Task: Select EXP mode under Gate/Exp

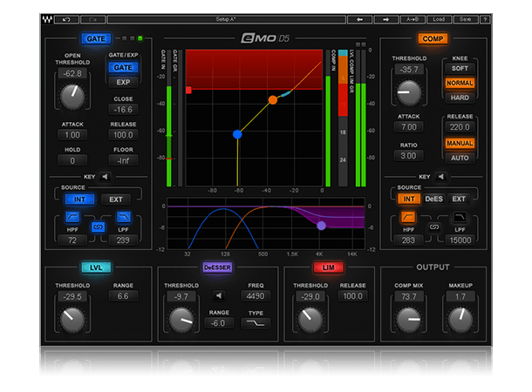Action: (123, 82)
